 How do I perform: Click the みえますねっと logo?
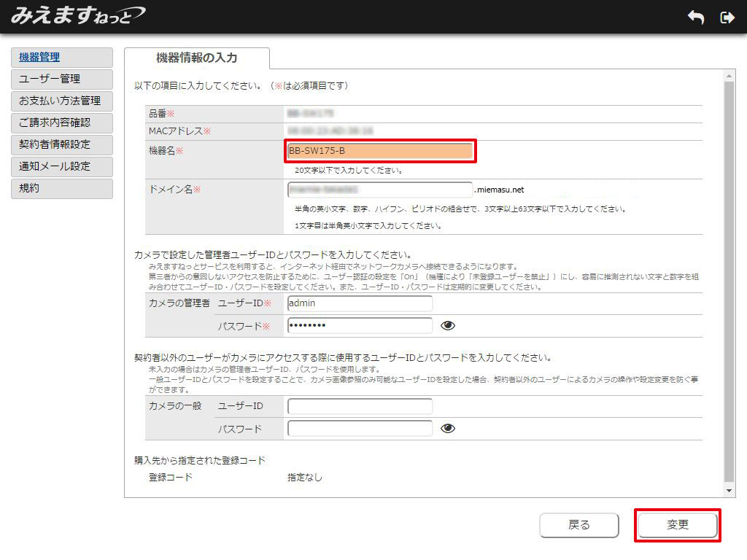[77, 15]
